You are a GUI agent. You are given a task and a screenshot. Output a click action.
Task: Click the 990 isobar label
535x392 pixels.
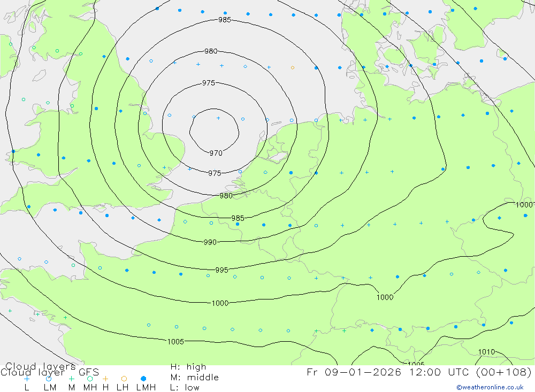210,242
